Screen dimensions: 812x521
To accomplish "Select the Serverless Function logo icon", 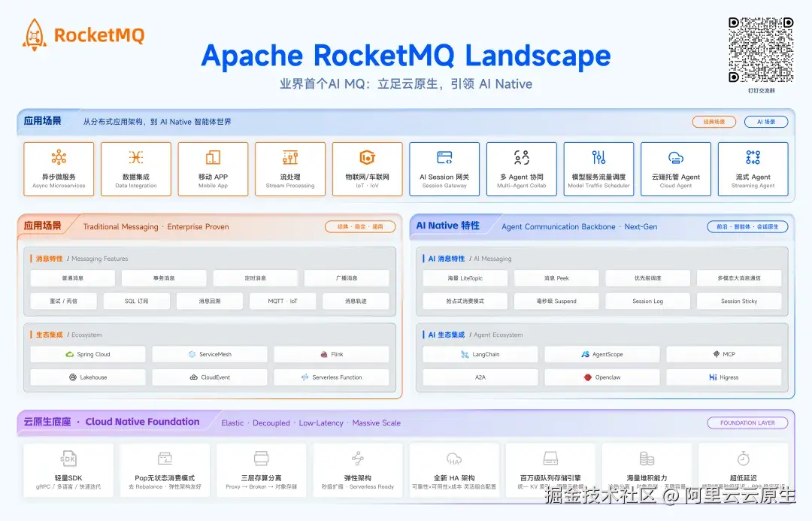I will tap(305, 377).
